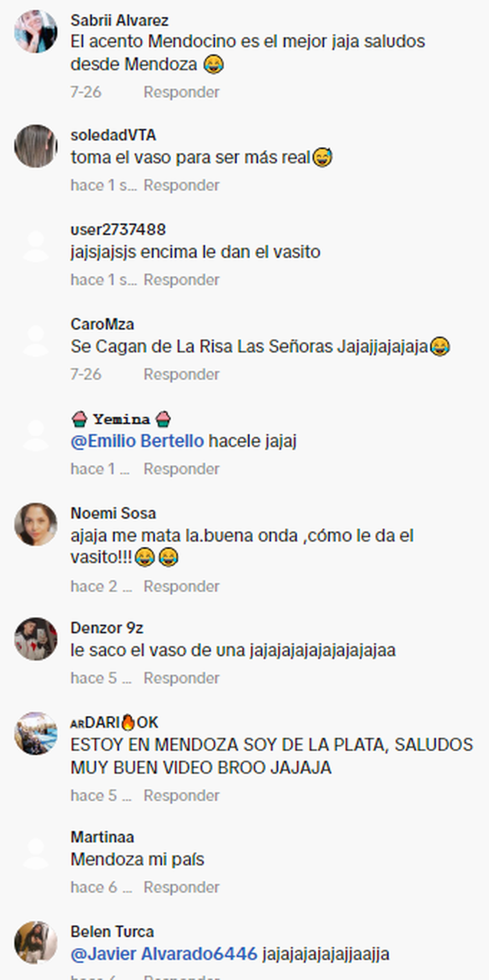View Noemi Sosa's profile photo
This screenshot has width=489, height=980.
(x=36, y=524)
